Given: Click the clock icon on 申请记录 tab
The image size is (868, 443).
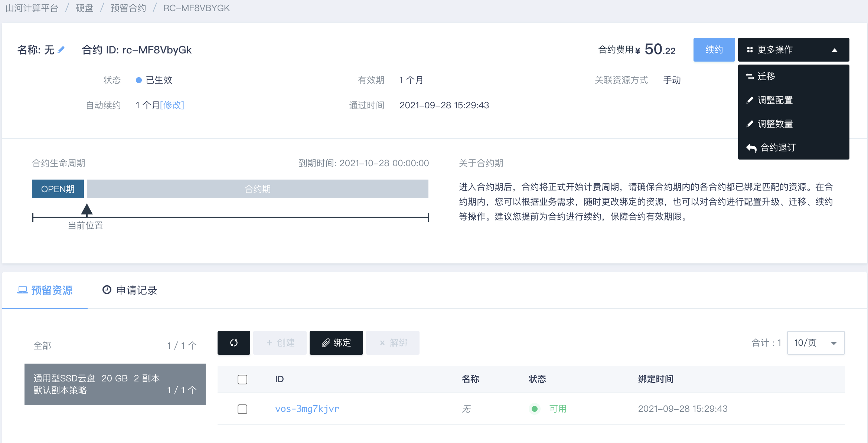Looking at the screenshot, I should 107,290.
